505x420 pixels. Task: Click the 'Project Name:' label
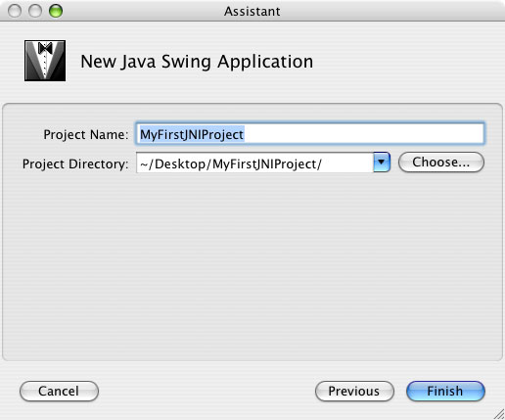[x=86, y=134]
